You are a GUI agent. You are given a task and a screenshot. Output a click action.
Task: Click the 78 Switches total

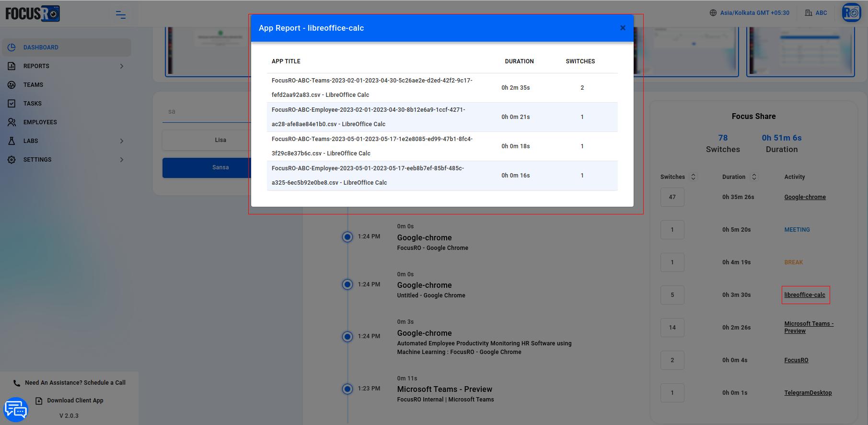pos(723,143)
